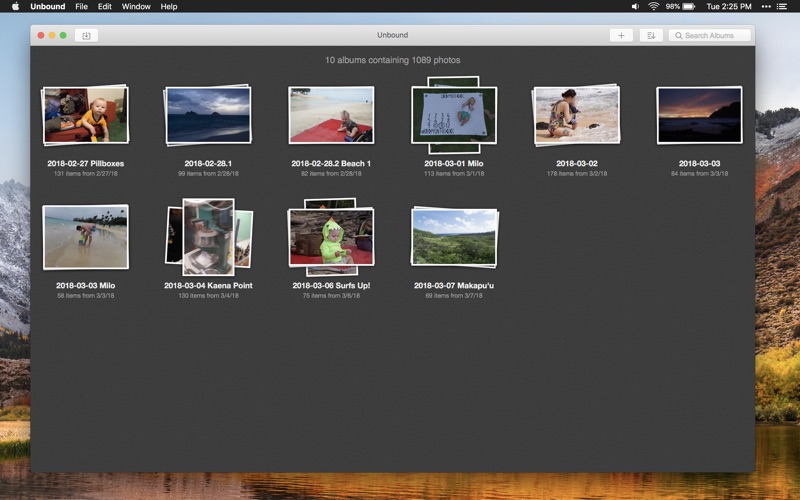This screenshot has width=800, height=500.
Task: Open the 2018-03-07 Makapu'u album thumbnail
Action: 454,237
